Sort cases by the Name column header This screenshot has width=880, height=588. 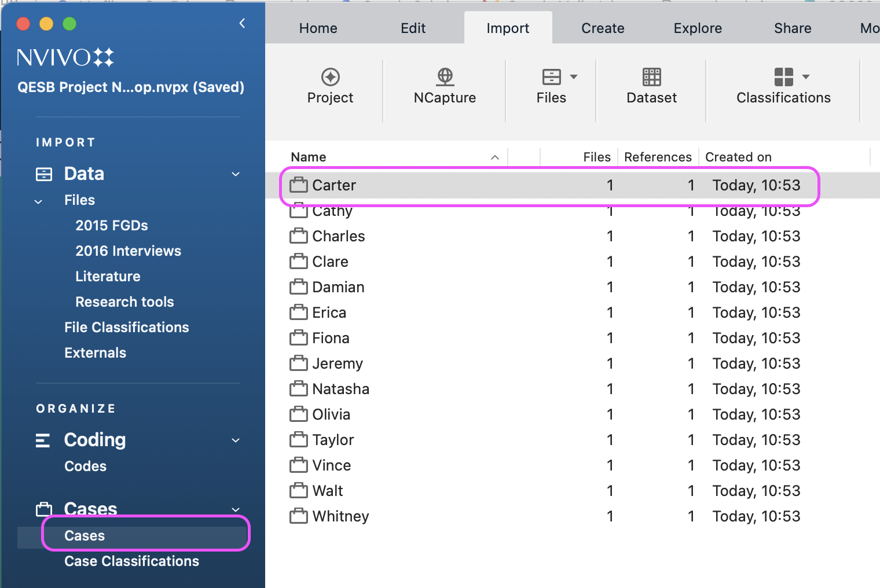[309, 157]
